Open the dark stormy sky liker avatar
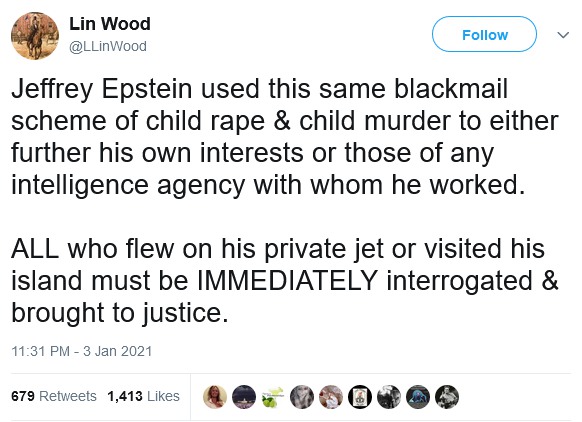The width and height of the screenshot is (582, 422). coord(244,397)
